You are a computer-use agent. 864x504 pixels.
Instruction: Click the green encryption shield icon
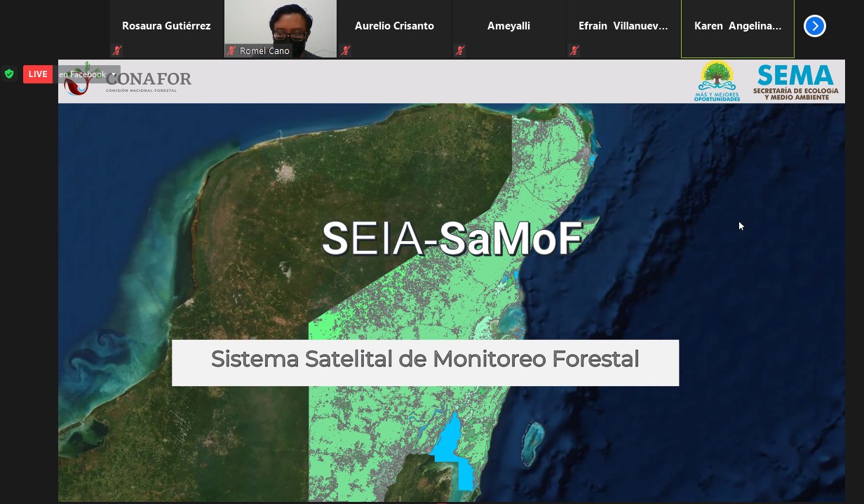click(9, 74)
